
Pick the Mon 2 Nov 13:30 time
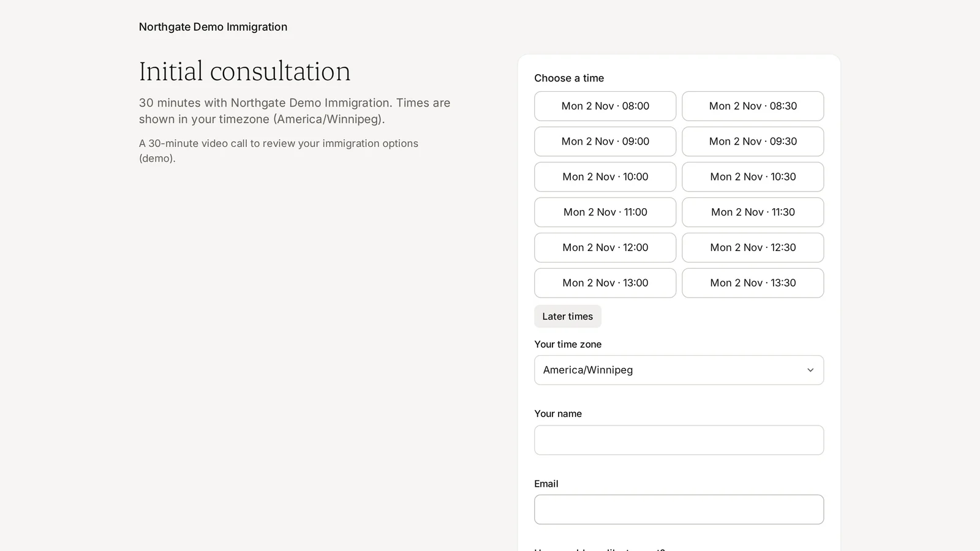[753, 283]
